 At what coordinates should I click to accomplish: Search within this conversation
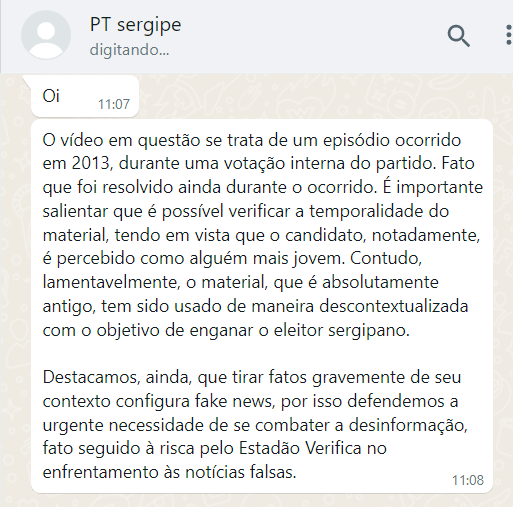[458, 36]
